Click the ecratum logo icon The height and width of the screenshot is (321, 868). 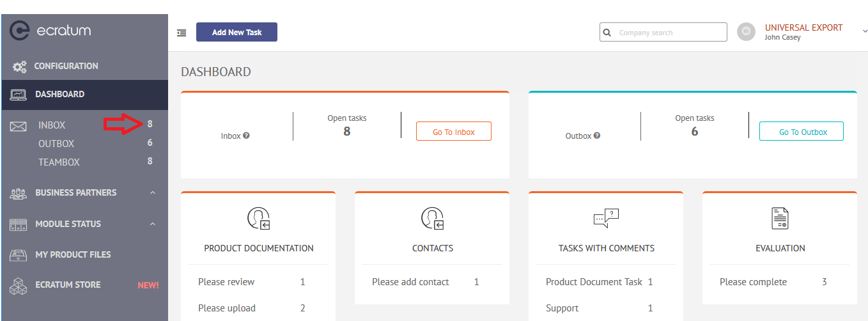[x=20, y=31]
